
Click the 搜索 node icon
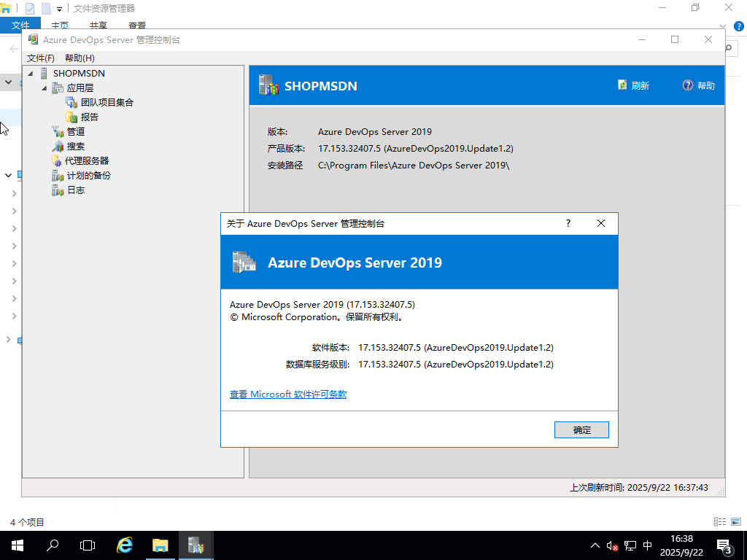[x=58, y=146]
